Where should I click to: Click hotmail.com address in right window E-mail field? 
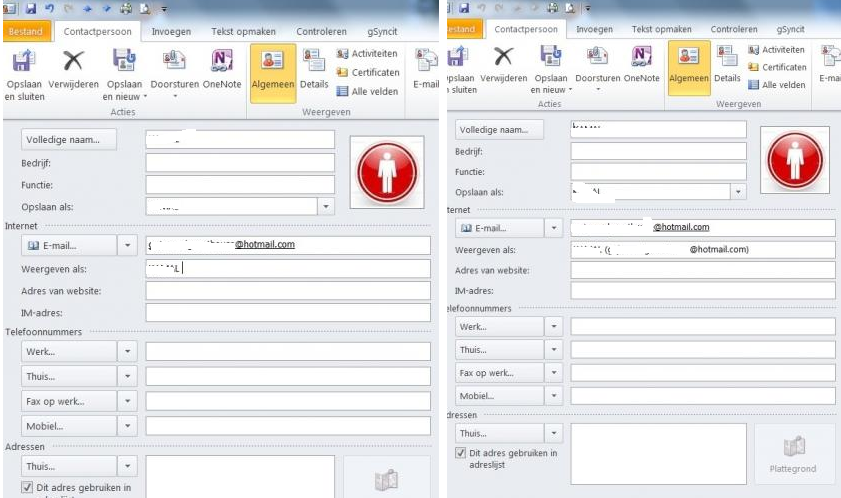point(681,227)
